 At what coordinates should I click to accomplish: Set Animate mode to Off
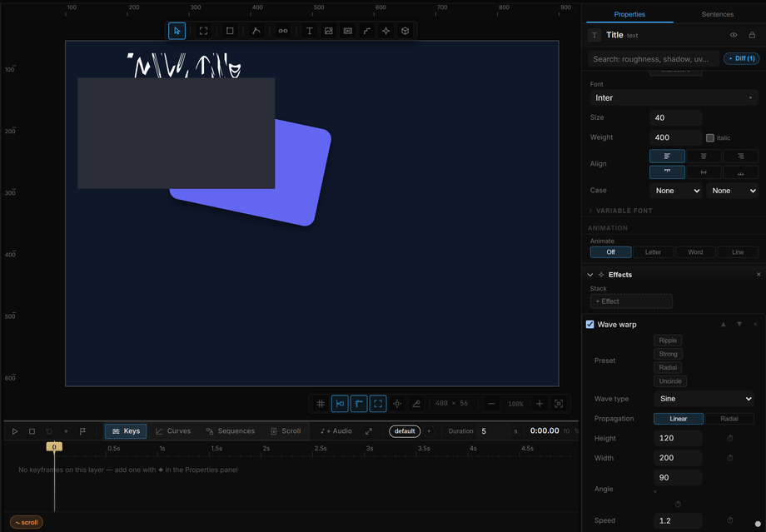click(610, 252)
